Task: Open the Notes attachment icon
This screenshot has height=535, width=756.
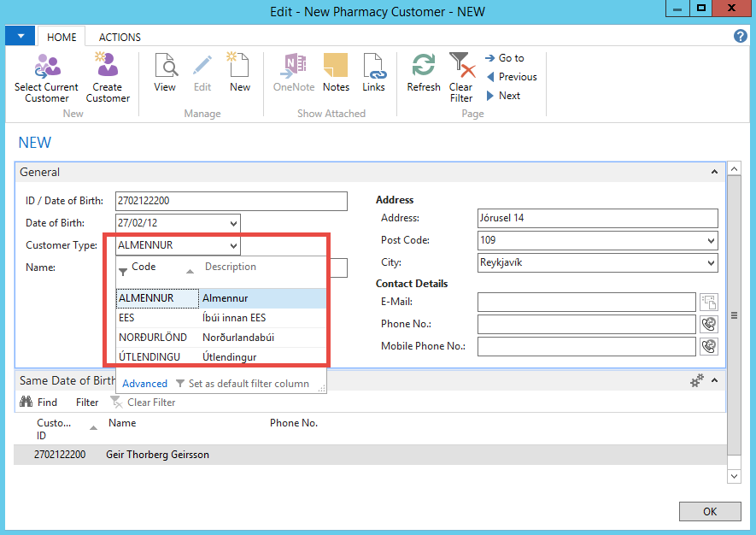Action: 336,67
